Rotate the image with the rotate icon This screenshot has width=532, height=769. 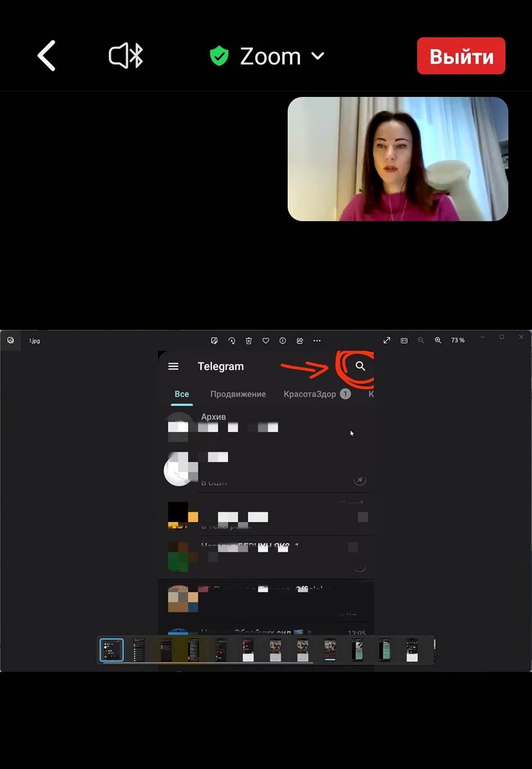pyautogui.click(x=231, y=341)
